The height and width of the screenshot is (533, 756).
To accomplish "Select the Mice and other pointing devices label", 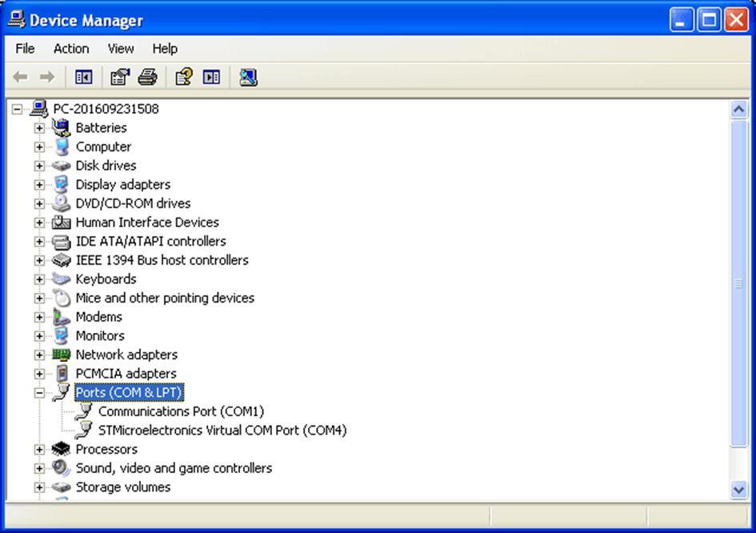I will 165,298.
